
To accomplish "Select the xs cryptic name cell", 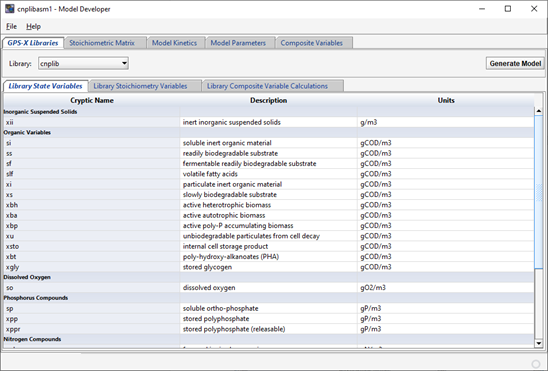I will (x=92, y=195).
